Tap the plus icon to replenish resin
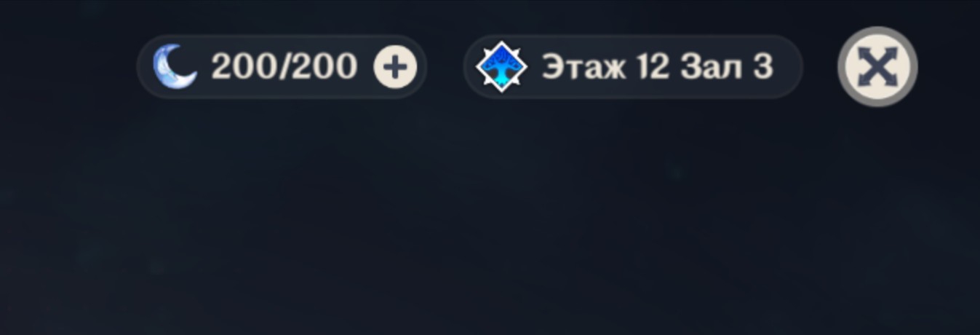980x335 pixels. [x=395, y=67]
